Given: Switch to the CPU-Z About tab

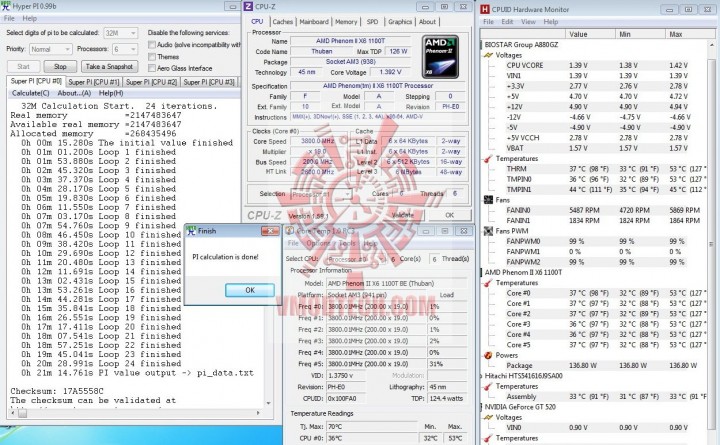Looking at the screenshot, I should 427,22.
